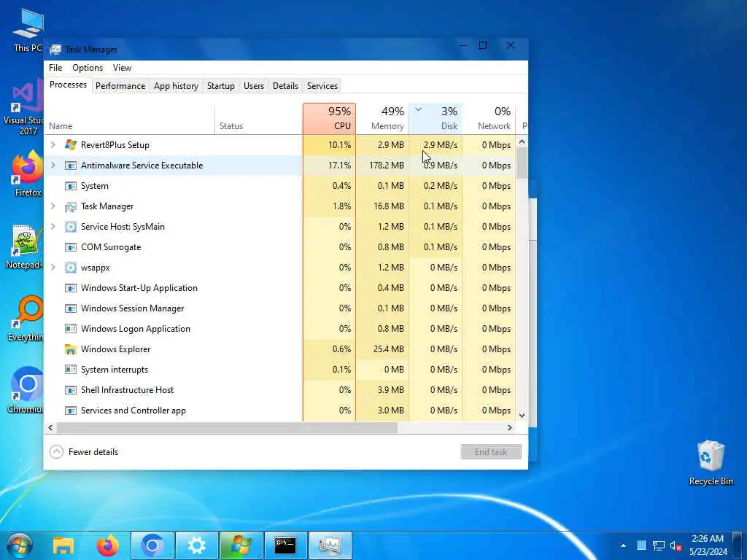Screen dimensions: 747x560
Task: Sort by the Status column header
Action: [259, 119]
